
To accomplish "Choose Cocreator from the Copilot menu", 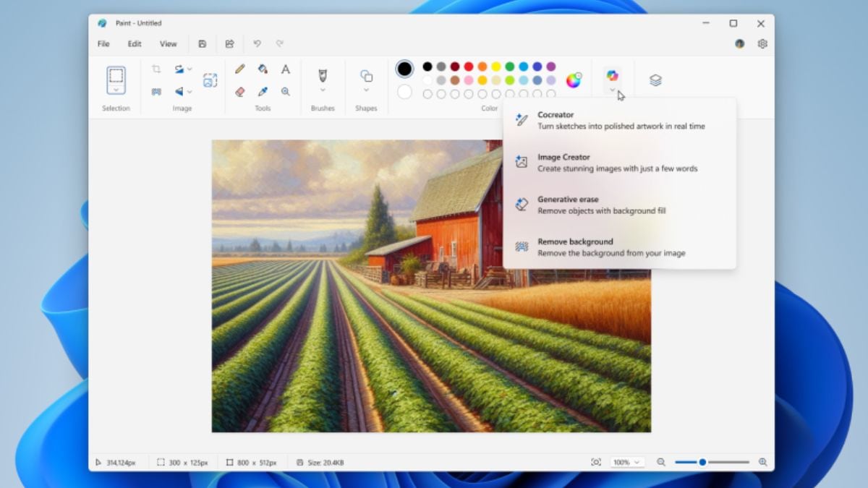I will (620, 121).
